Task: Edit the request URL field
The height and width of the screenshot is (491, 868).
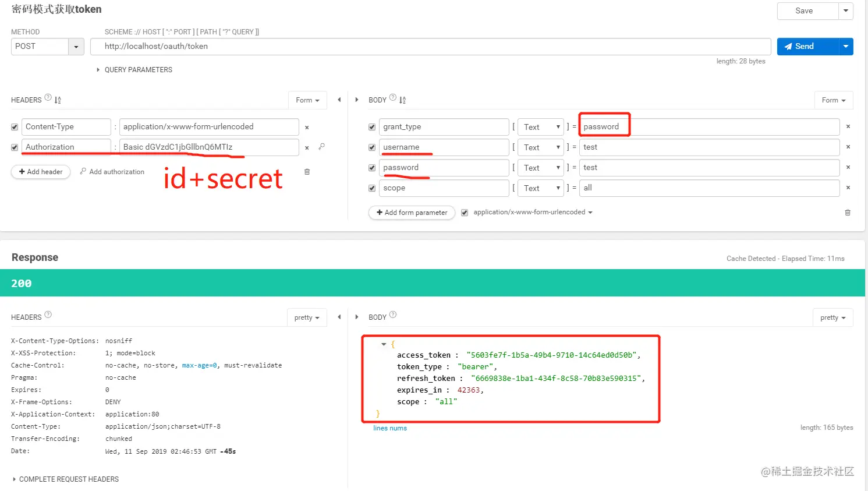Action: 431,47
